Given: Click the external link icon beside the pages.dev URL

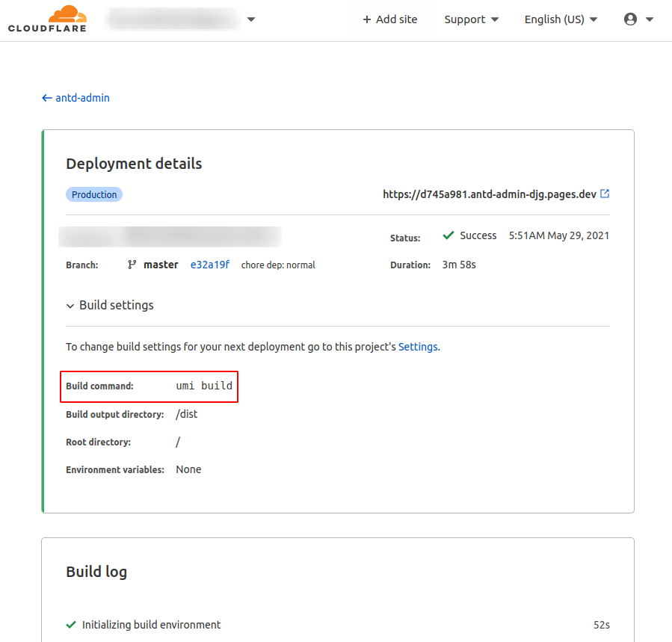Looking at the screenshot, I should pos(605,194).
